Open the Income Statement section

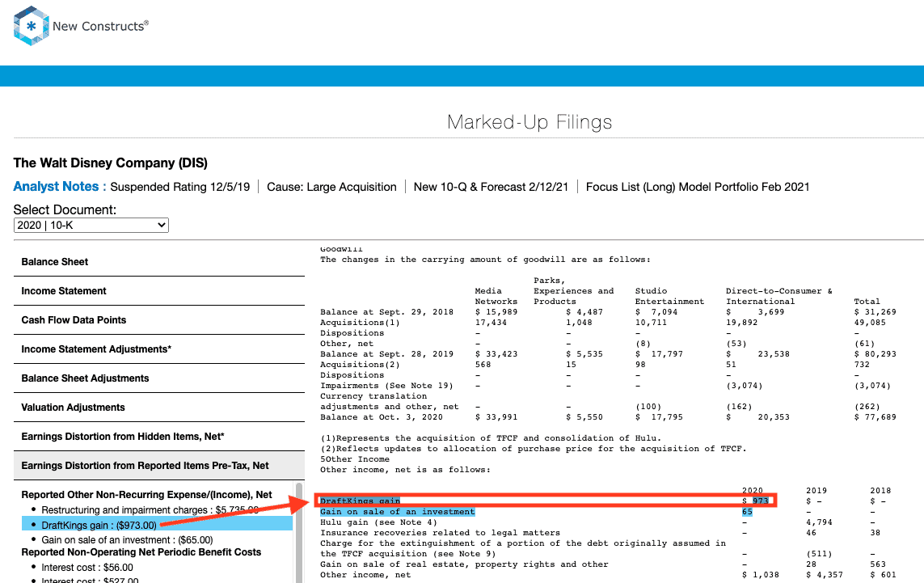[159, 290]
